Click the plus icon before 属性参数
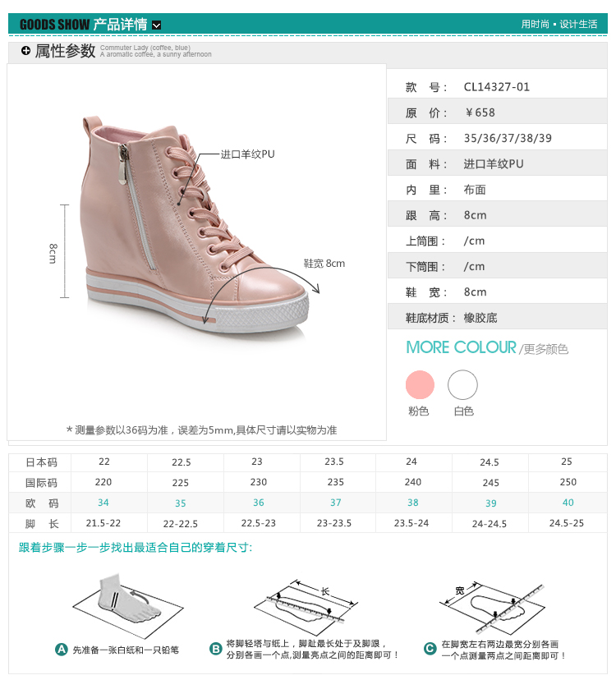The image size is (616, 689). [26, 51]
